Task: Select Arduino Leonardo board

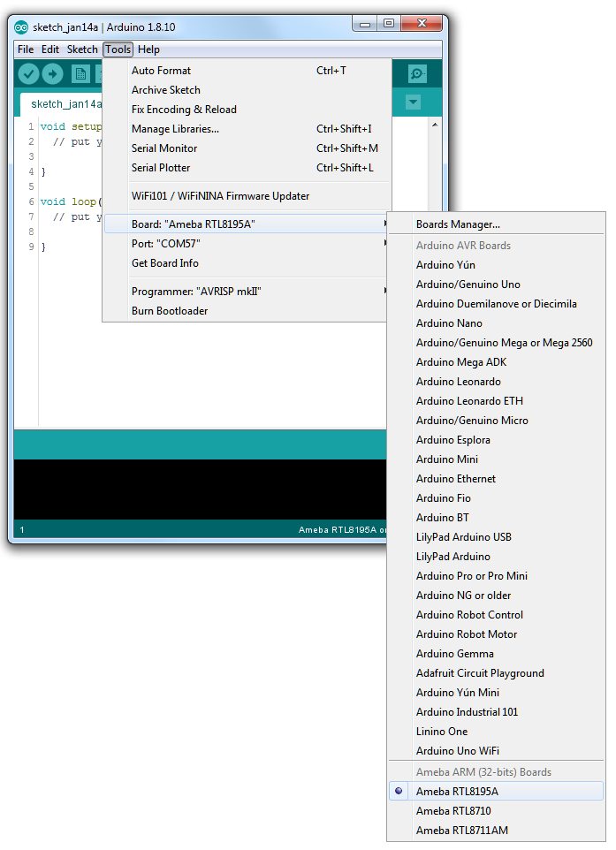Action: point(496,382)
